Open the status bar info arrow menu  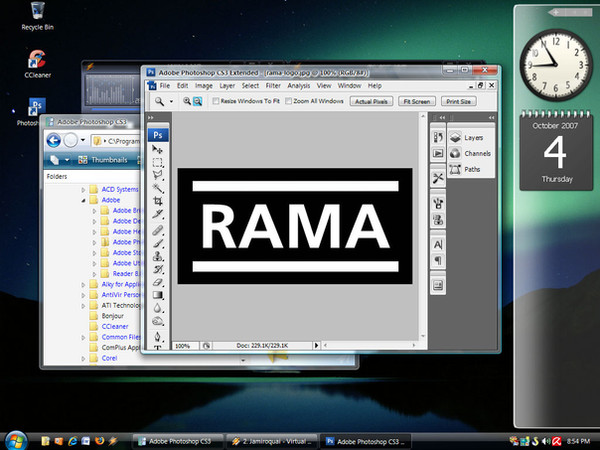(316, 346)
